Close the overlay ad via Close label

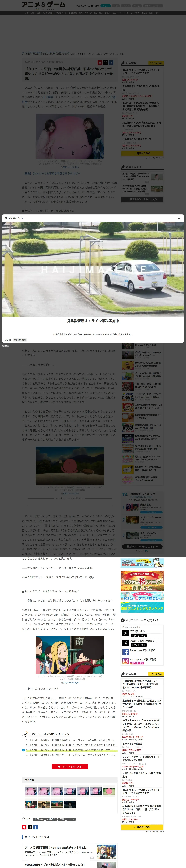(5, 346)
